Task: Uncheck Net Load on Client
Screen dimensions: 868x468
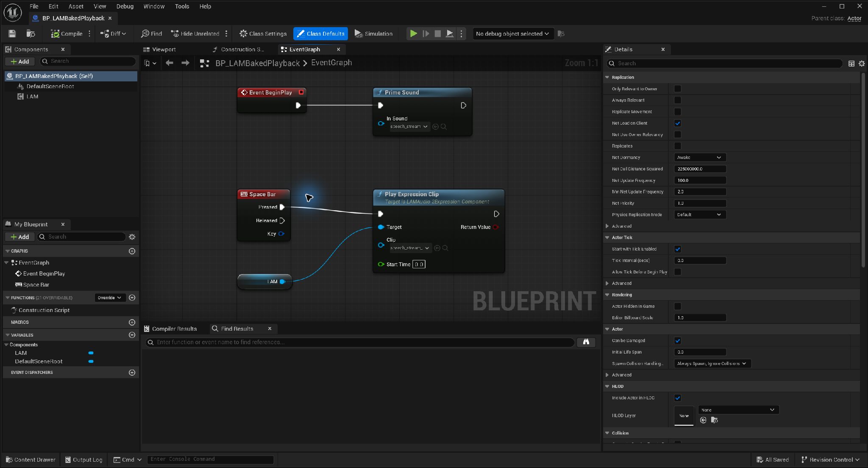Action: (x=677, y=123)
